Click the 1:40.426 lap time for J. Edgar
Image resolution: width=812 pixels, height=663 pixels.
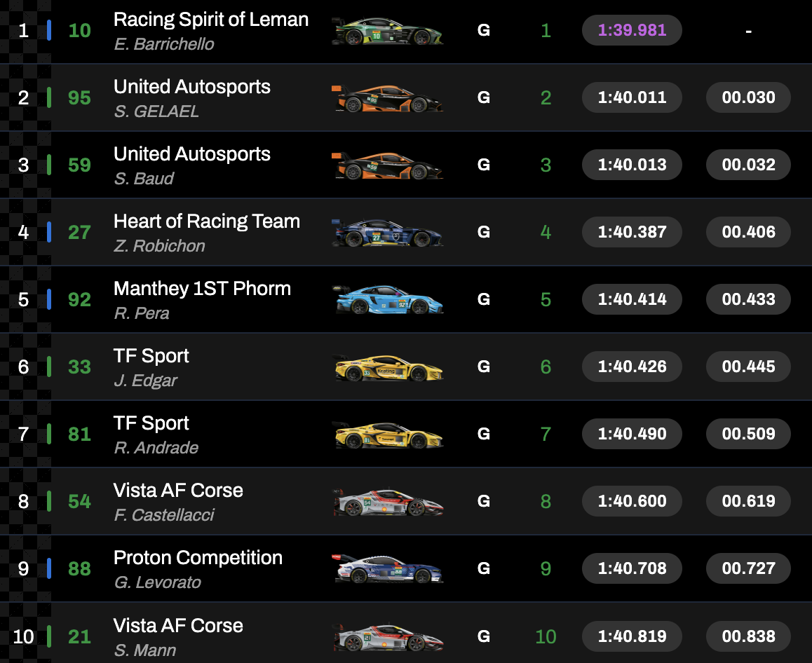tap(632, 367)
